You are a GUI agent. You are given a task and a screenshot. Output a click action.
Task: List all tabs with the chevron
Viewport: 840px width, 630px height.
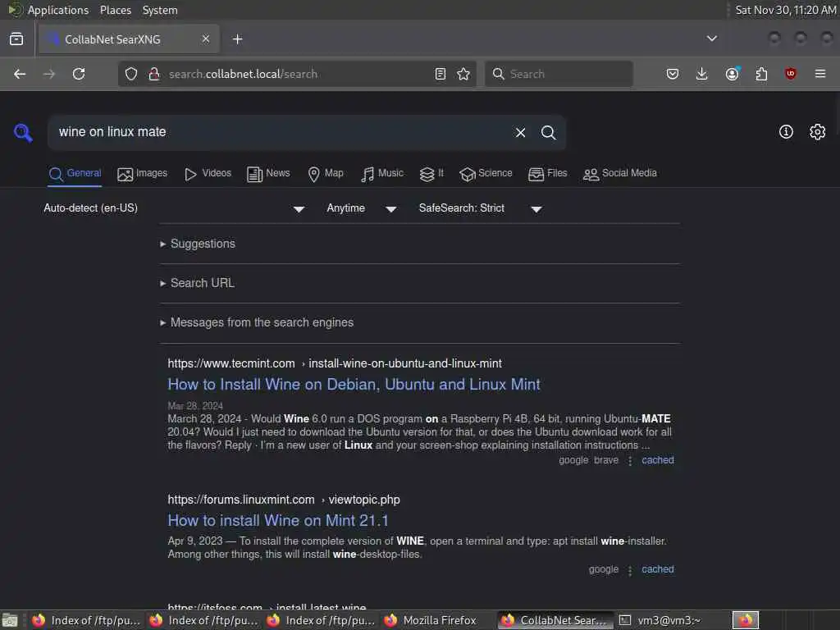pyautogui.click(x=711, y=39)
